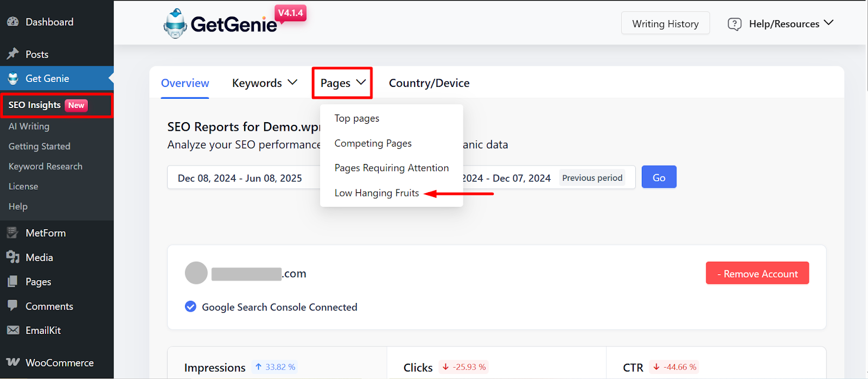Click the MetForm sidebar icon
This screenshot has width=868, height=379.
(x=12, y=233)
